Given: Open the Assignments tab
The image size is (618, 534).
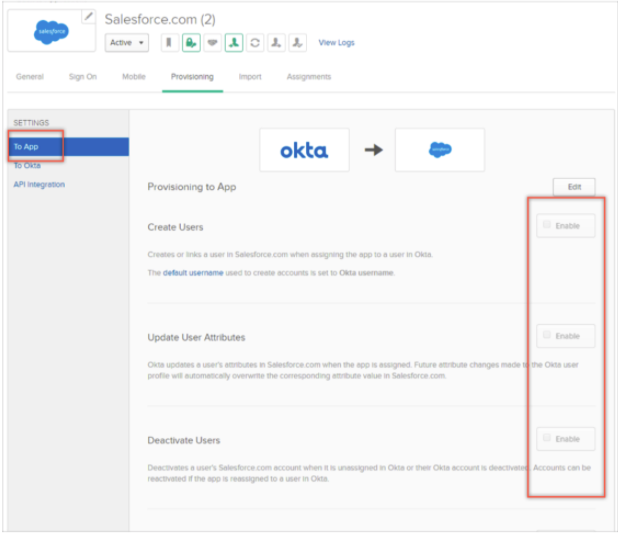Looking at the screenshot, I should click(x=309, y=77).
